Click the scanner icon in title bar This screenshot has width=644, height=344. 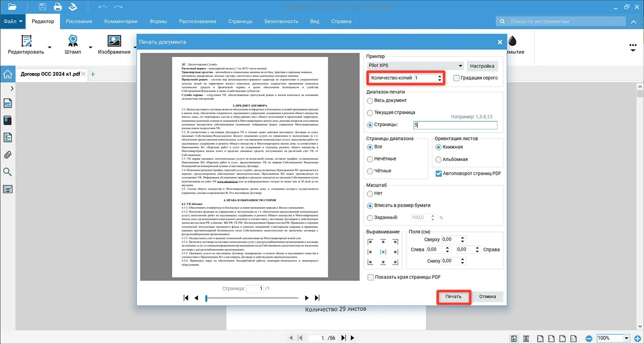point(73,7)
